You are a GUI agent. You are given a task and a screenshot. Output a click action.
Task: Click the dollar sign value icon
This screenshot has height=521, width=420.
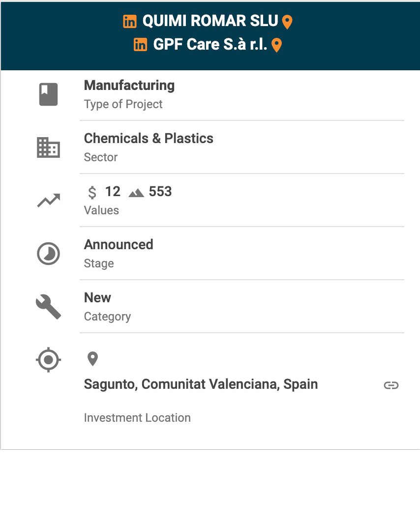point(92,192)
